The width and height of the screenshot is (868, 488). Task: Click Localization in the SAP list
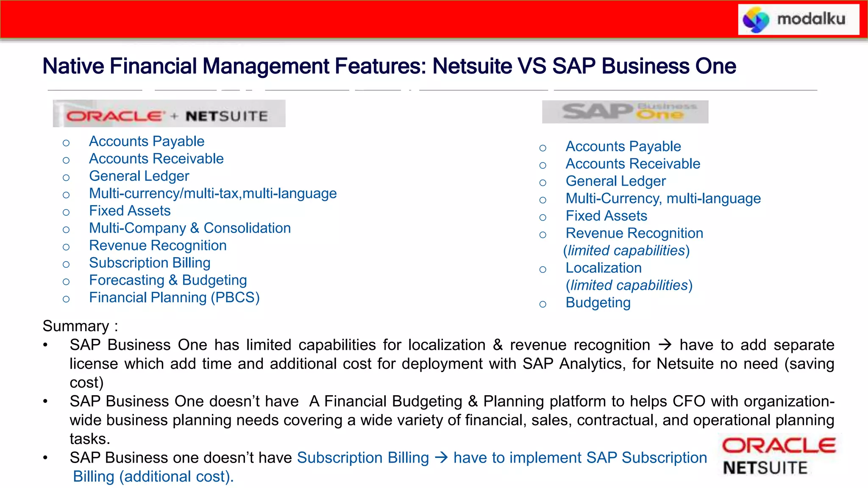(x=603, y=268)
